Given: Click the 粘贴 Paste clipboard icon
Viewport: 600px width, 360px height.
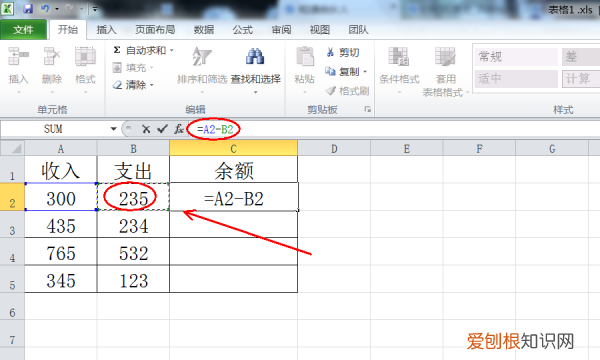Looking at the screenshot, I should [305, 57].
